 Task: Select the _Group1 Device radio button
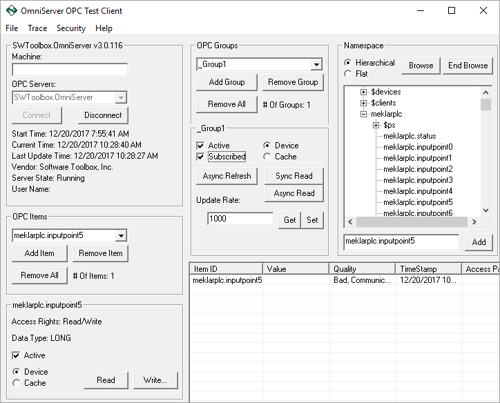point(267,146)
